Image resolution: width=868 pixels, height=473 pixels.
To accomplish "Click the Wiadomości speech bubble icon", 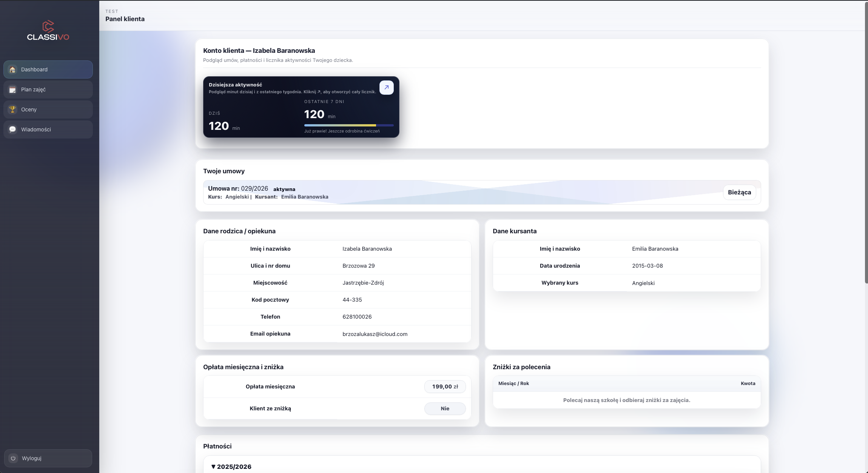I will click(12, 129).
